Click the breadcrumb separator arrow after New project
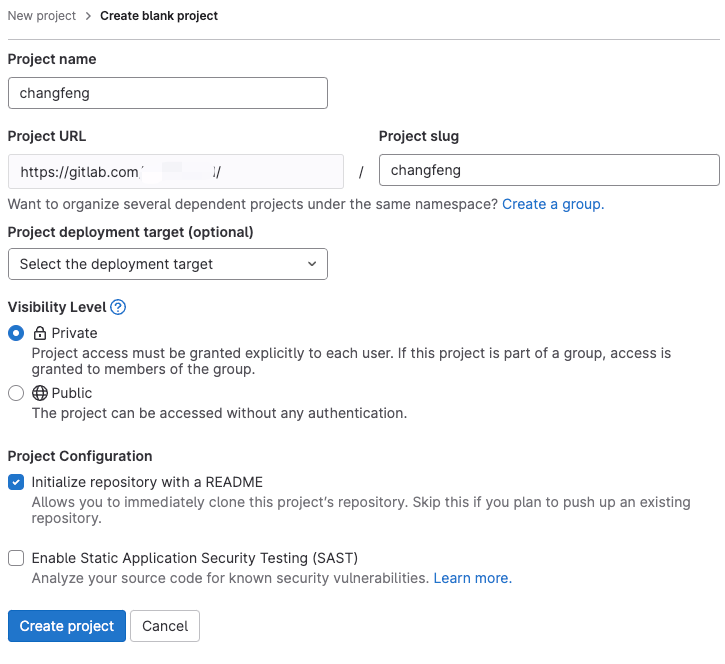Viewport: 725px width, 664px height. [x=88, y=16]
